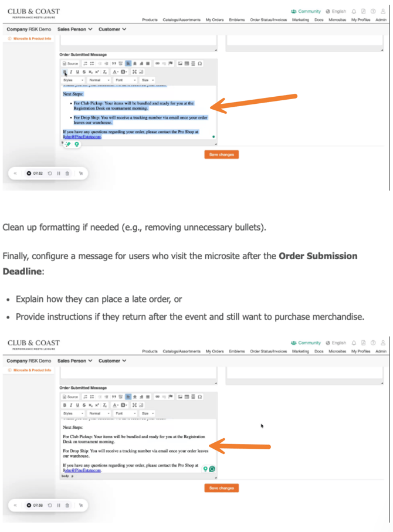Image resolution: width=393 pixels, height=532 pixels.
Task: Toggle Italic in the lower screenshot's editor
Action: [70, 405]
